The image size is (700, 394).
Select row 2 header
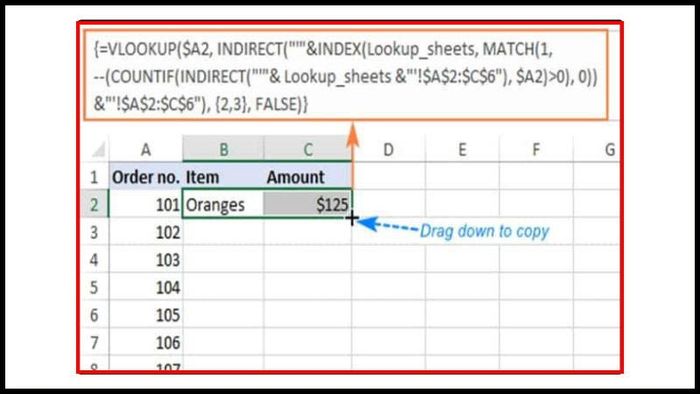(95, 204)
